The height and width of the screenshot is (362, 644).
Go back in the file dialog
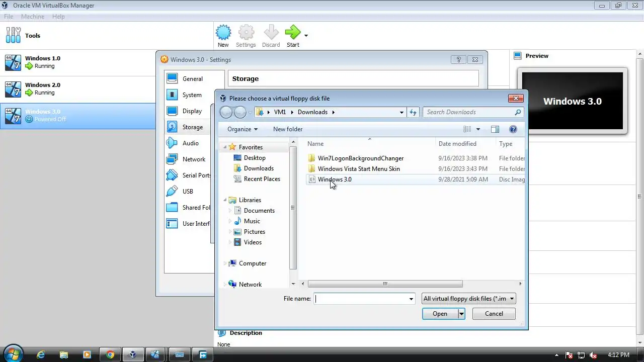point(226,112)
